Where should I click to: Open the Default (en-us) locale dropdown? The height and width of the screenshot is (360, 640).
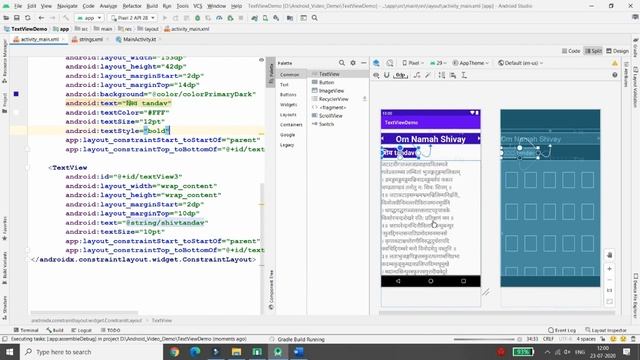point(520,63)
